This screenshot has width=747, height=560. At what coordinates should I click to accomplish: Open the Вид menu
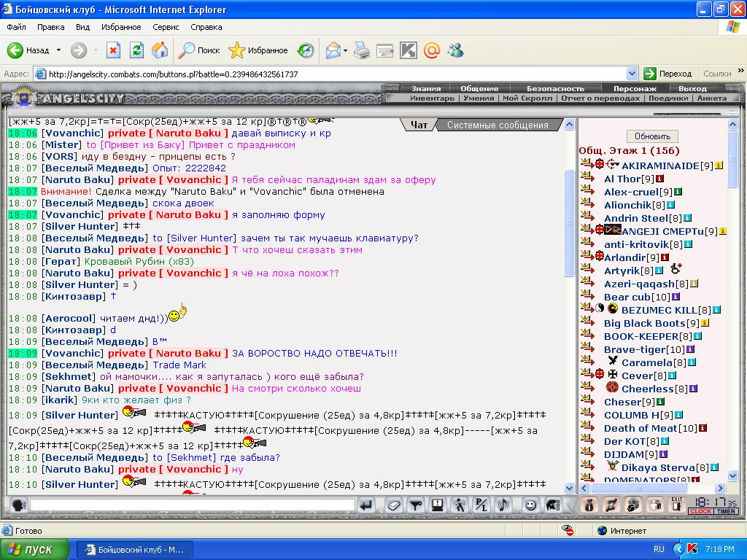tap(83, 27)
